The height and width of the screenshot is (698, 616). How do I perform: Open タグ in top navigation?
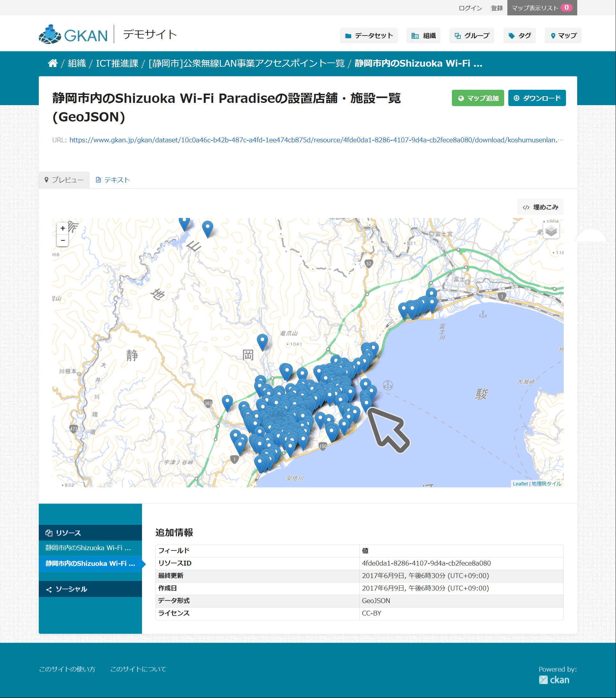click(520, 36)
